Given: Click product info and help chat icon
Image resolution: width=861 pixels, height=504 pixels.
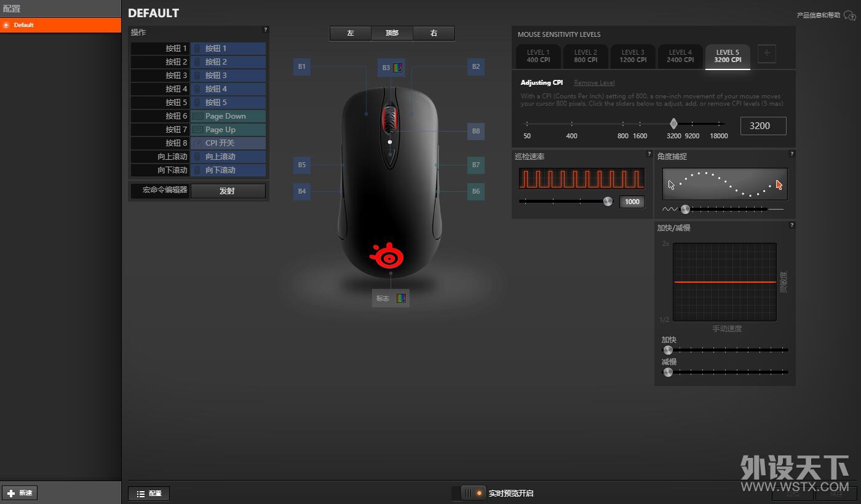Looking at the screenshot, I should coord(851,15).
